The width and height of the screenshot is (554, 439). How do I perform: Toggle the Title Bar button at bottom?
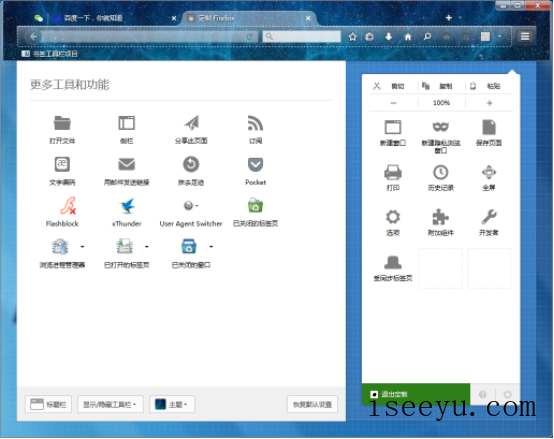pos(48,404)
